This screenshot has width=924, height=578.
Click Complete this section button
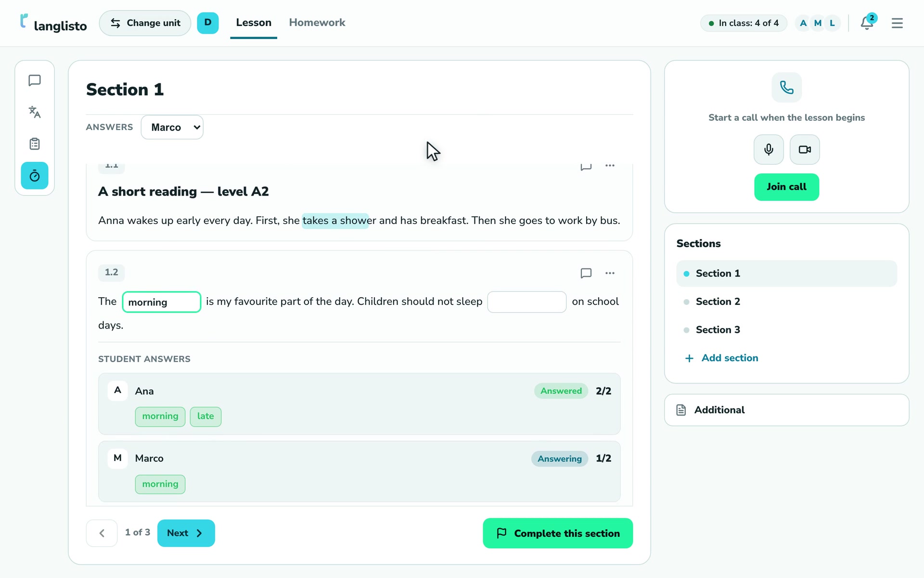[x=557, y=533]
